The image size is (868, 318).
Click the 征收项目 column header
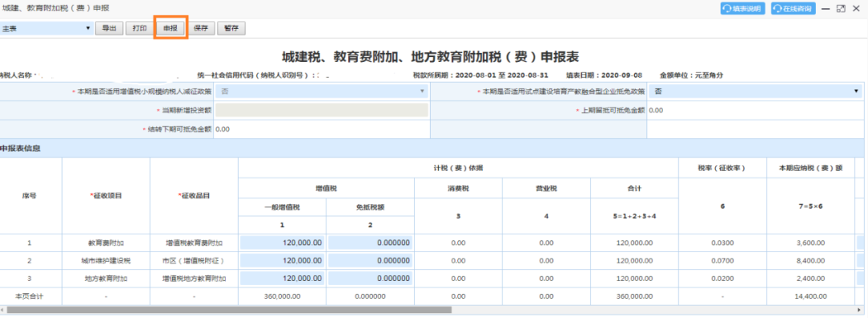106,196
